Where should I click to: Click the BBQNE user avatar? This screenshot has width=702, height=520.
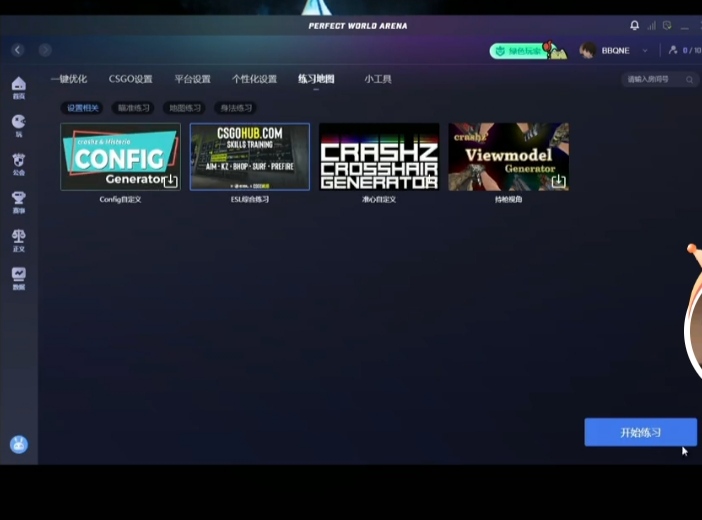point(587,50)
